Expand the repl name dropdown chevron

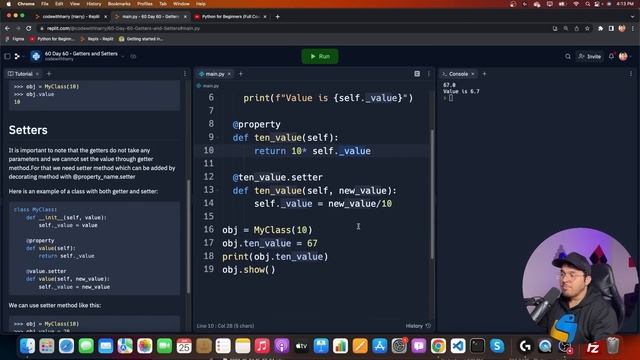[123, 56]
